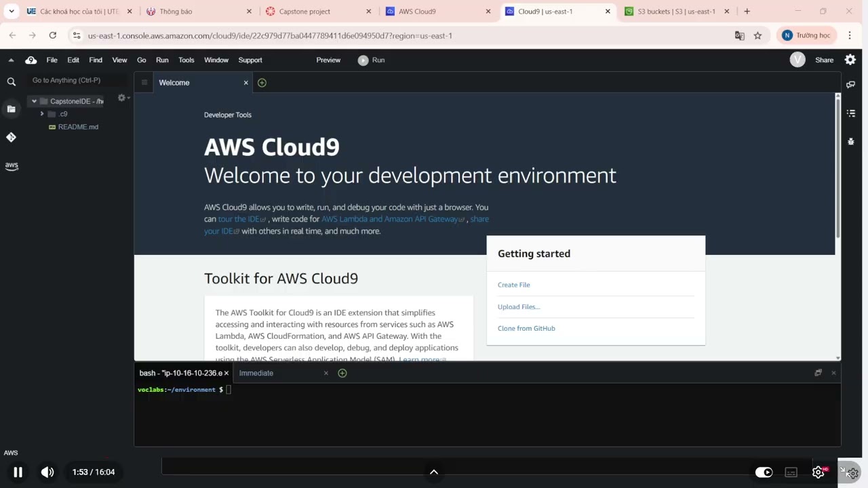Open the Collaborate panel icon
868x488 pixels.
851,85
